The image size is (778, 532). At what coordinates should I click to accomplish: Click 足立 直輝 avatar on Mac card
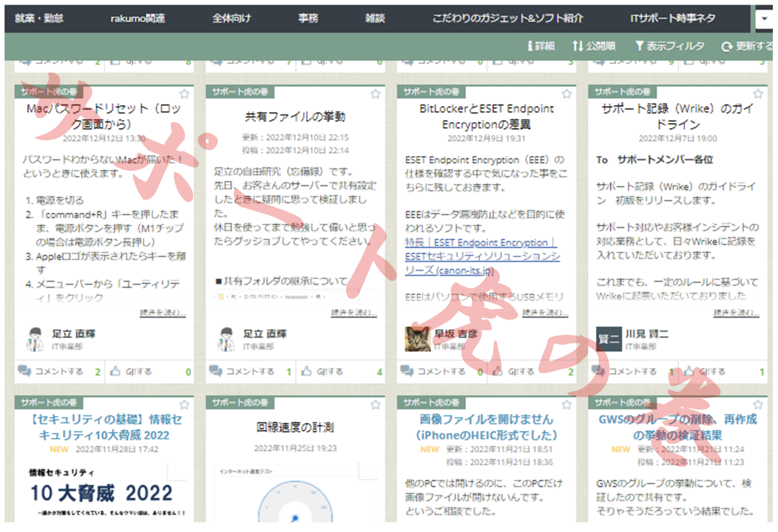point(35,339)
